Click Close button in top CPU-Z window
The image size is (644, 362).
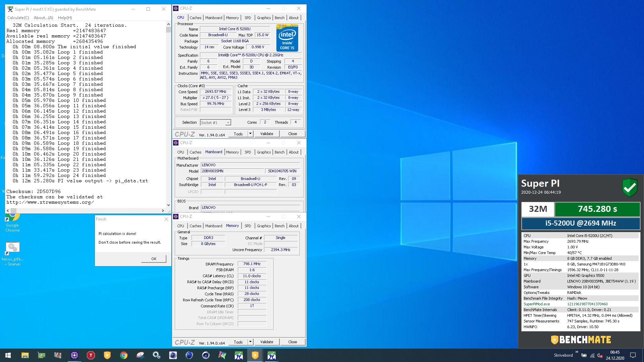pos(292,134)
